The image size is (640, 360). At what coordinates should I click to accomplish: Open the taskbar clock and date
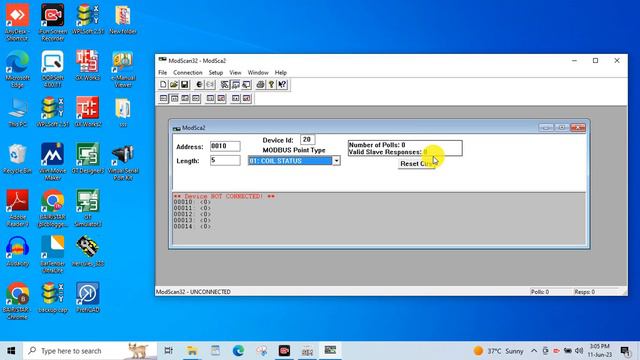tap(600, 351)
